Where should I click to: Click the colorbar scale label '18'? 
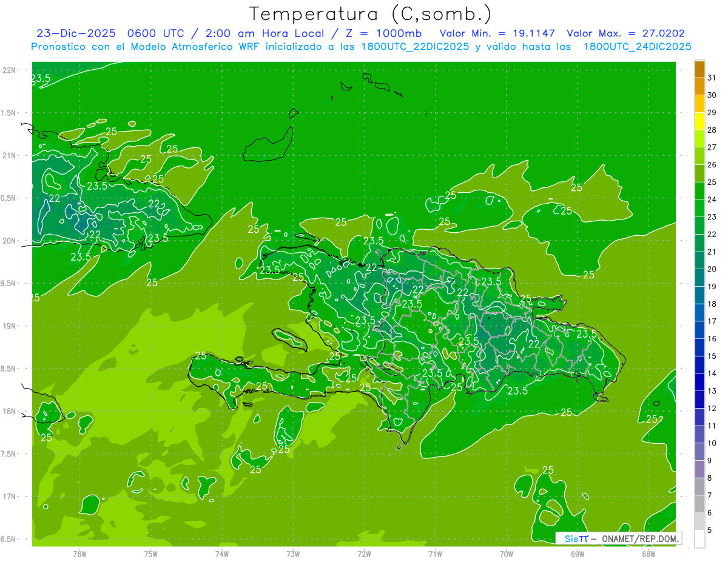tap(712, 304)
